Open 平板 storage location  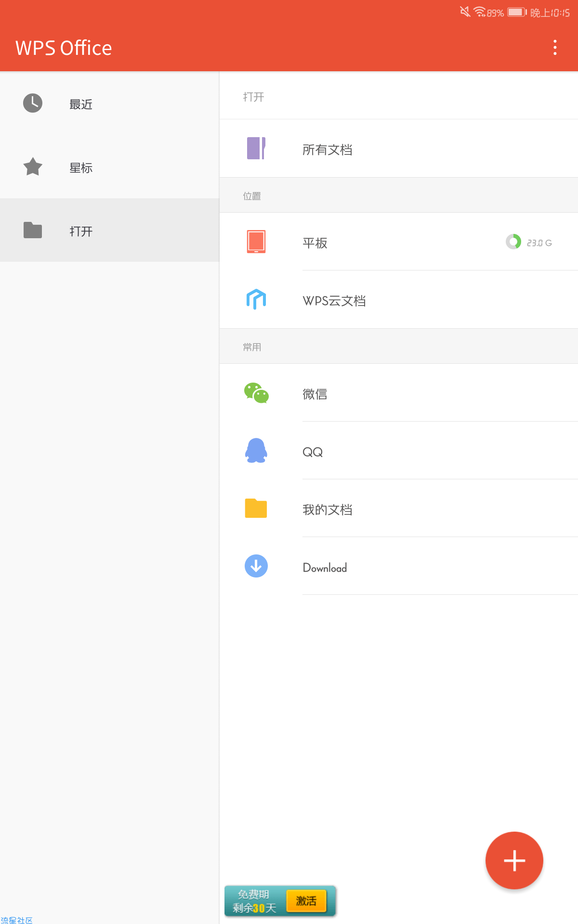[x=399, y=242]
